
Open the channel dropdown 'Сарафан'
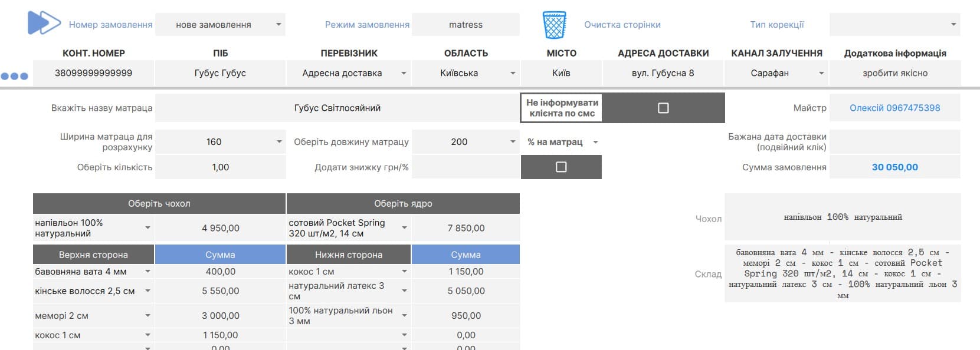click(x=821, y=73)
